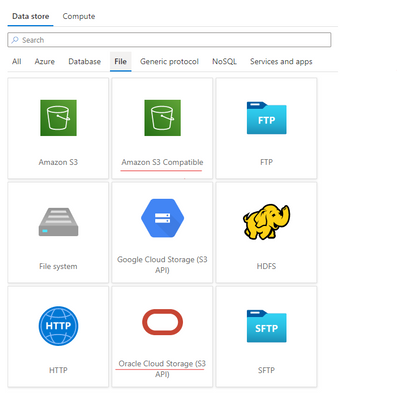
Task: Pick the FTP folder icon
Action: [266, 118]
